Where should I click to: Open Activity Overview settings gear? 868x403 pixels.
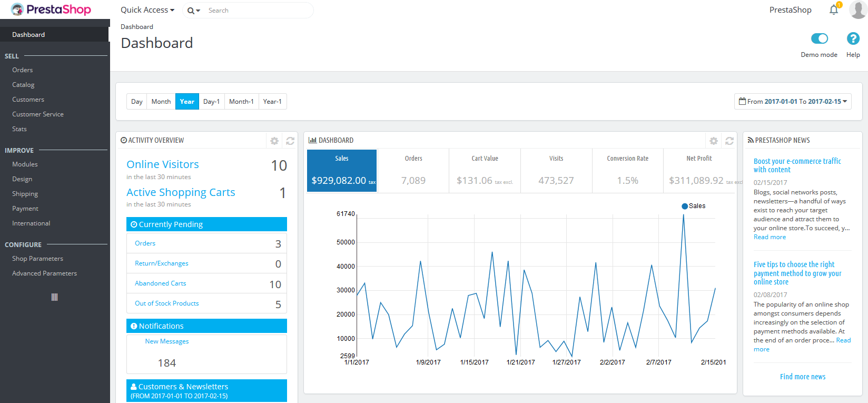[x=274, y=141]
